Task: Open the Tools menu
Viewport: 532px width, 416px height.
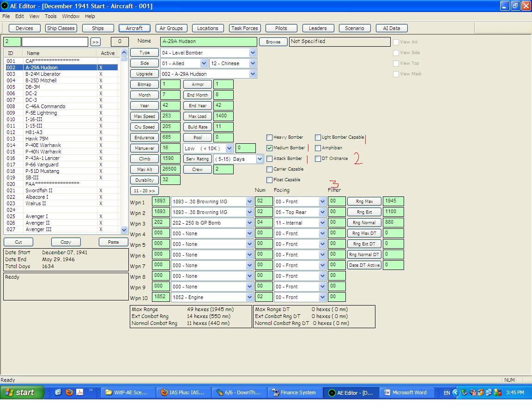Action: (x=50, y=16)
